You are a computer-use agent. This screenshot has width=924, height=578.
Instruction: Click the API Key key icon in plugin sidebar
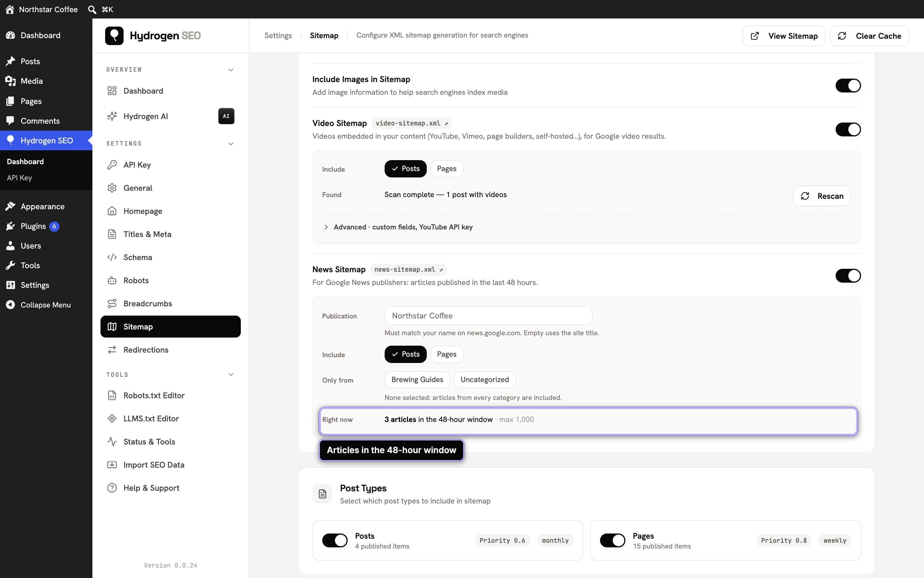pos(112,165)
